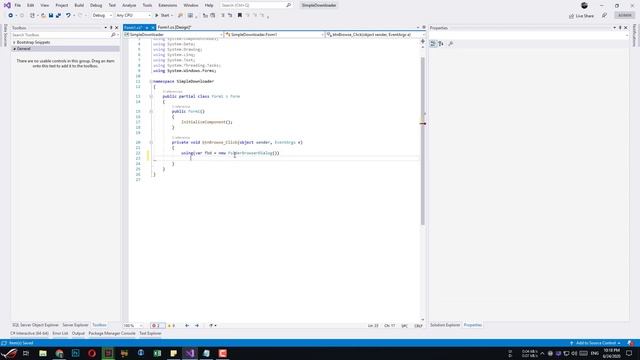The height and width of the screenshot is (360, 640).
Task: Click the search magnifier in Toolbox
Action: coord(113,35)
